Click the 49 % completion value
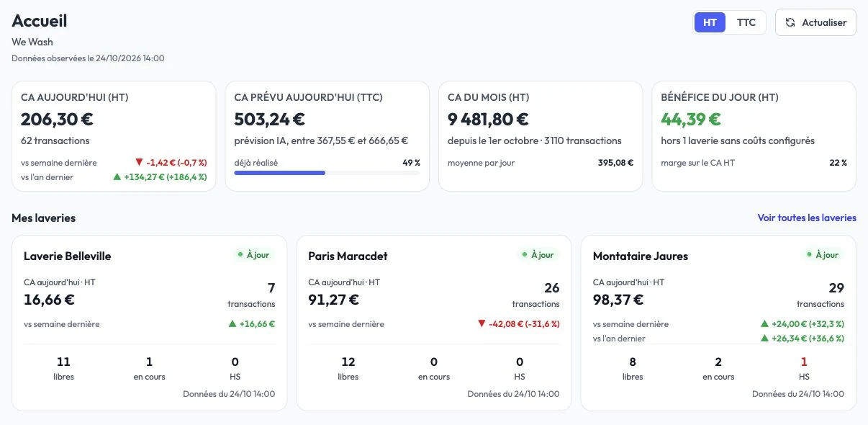Screen dimensions: 868x425 click(x=412, y=163)
